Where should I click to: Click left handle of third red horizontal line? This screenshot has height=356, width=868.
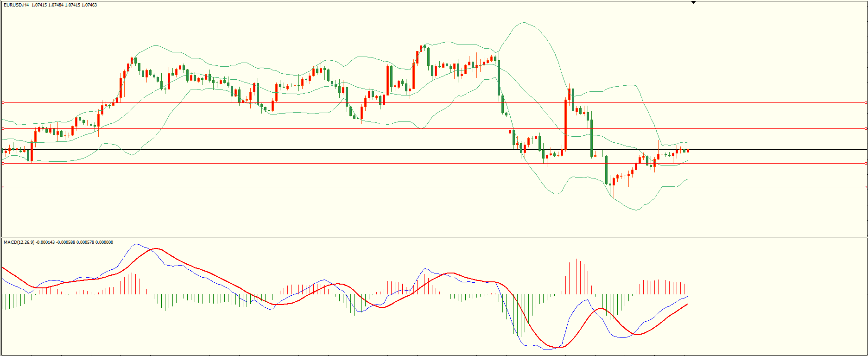coord(3,163)
